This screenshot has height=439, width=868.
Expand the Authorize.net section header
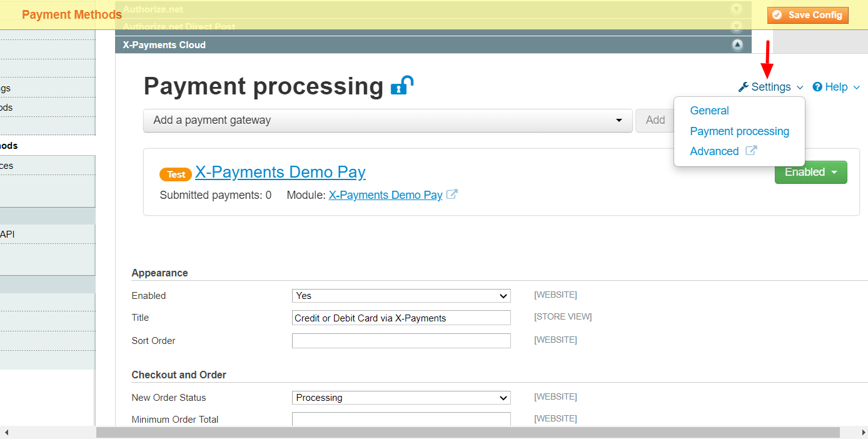432,9
